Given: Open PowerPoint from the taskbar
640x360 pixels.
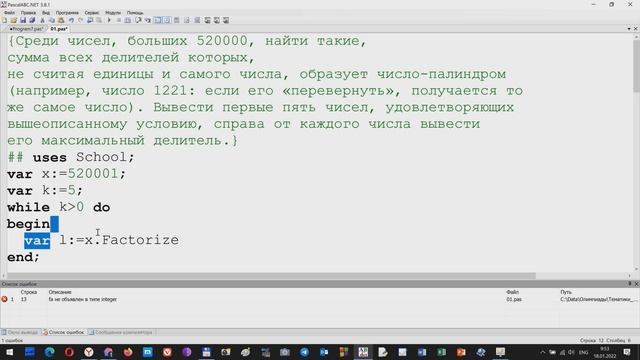Looking at the screenshot, I should [x=461, y=352].
